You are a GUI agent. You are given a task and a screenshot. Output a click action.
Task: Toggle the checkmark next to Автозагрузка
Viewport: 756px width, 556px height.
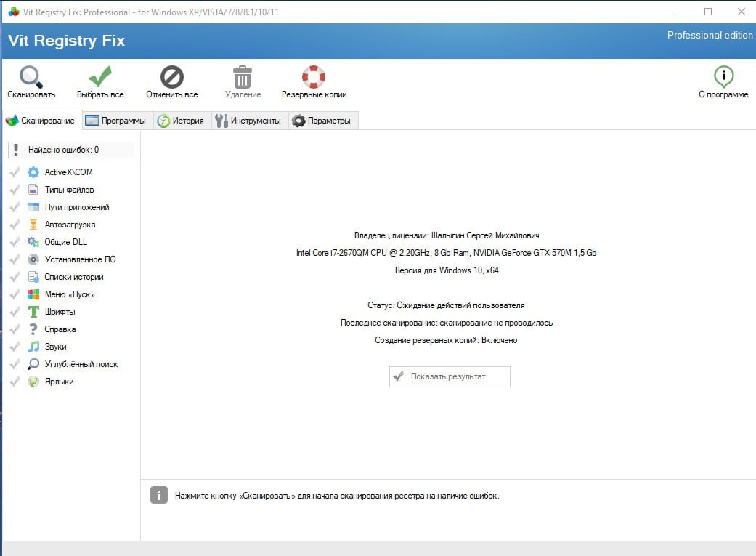tap(14, 225)
